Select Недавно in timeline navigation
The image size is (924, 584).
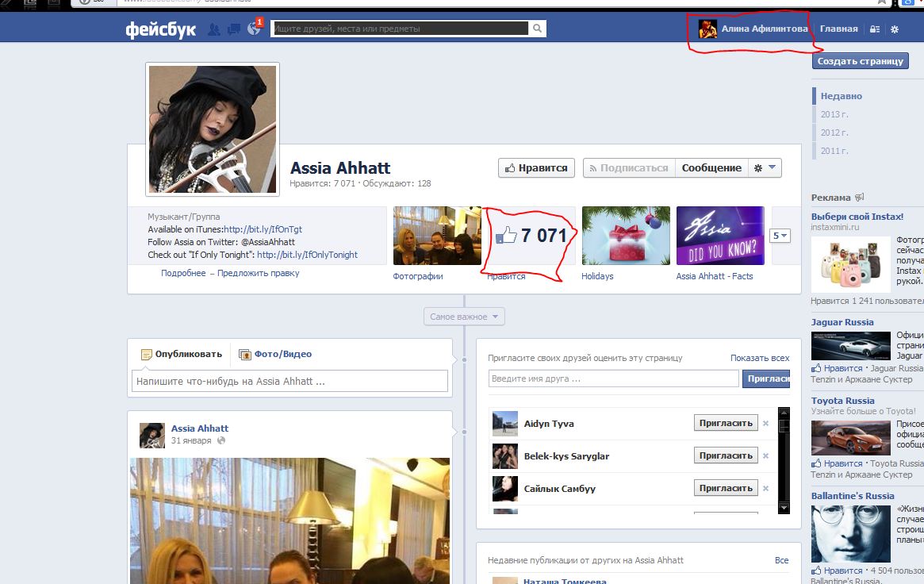click(x=841, y=96)
